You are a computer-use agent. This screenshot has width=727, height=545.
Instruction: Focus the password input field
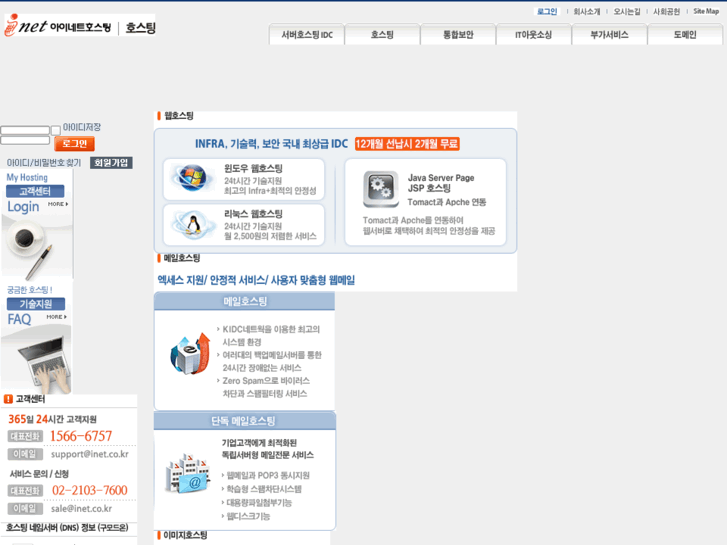[25, 140]
